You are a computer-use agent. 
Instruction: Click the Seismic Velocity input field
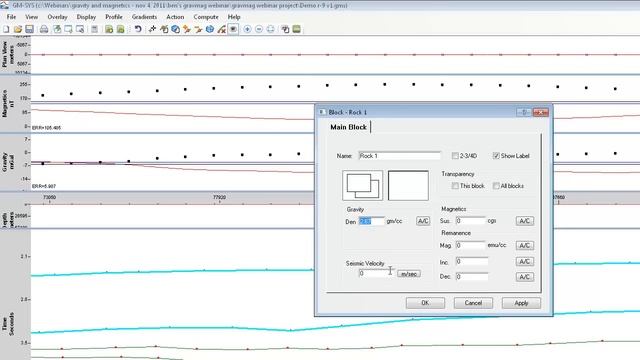pos(376,273)
